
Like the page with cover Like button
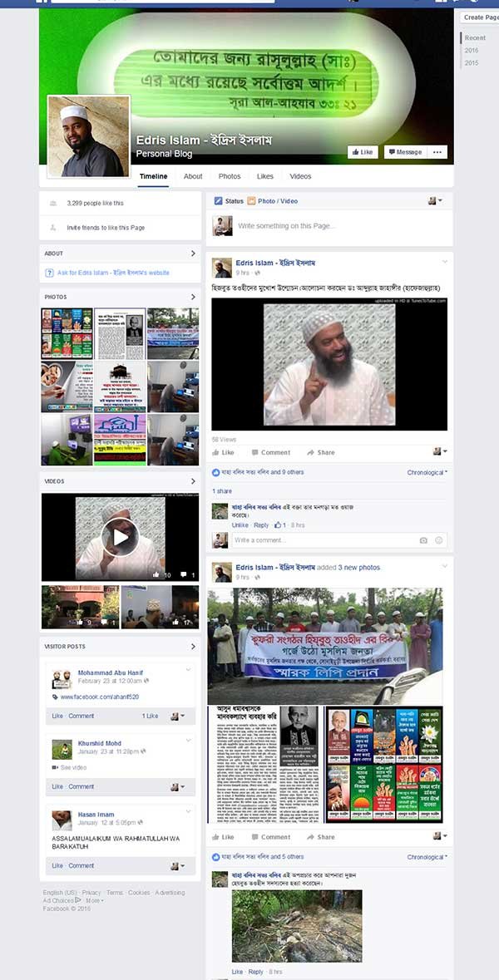pyautogui.click(x=363, y=152)
